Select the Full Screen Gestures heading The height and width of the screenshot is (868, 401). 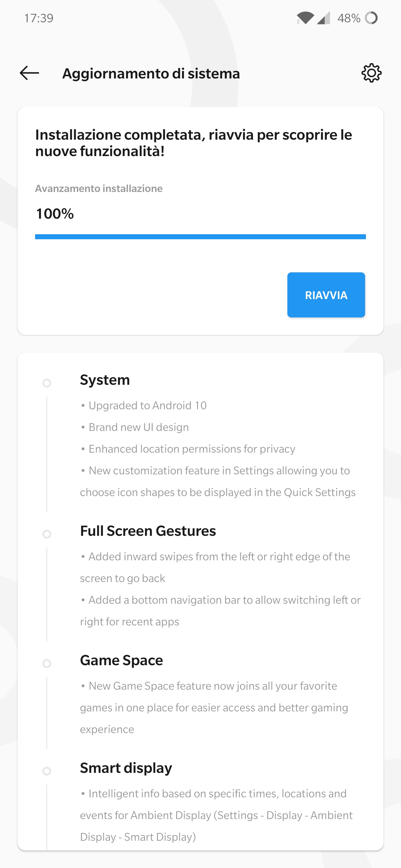click(x=148, y=531)
